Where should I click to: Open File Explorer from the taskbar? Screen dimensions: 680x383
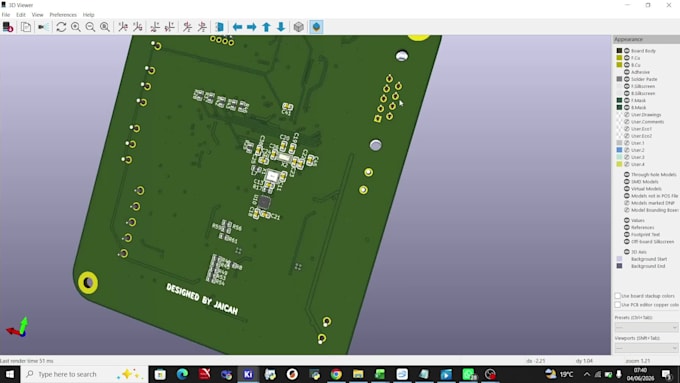point(358,374)
